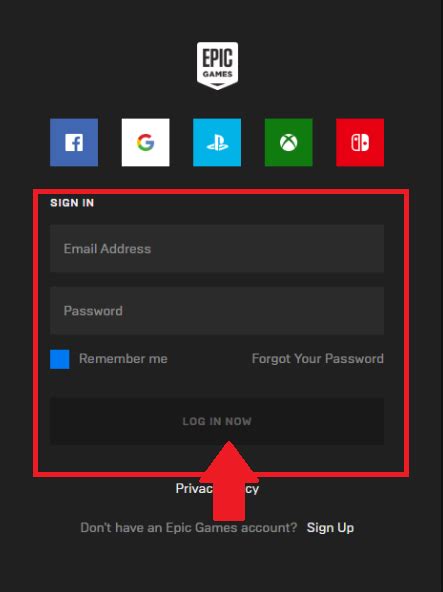Focus the Email Address field

[x=217, y=248]
